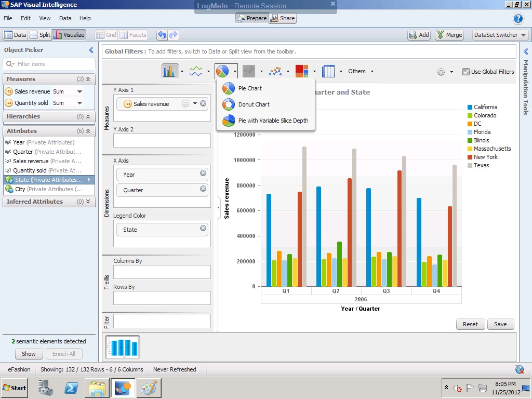Remove Year from X Axis
Image resolution: width=532 pixels, height=399 pixels.
pyautogui.click(x=203, y=173)
